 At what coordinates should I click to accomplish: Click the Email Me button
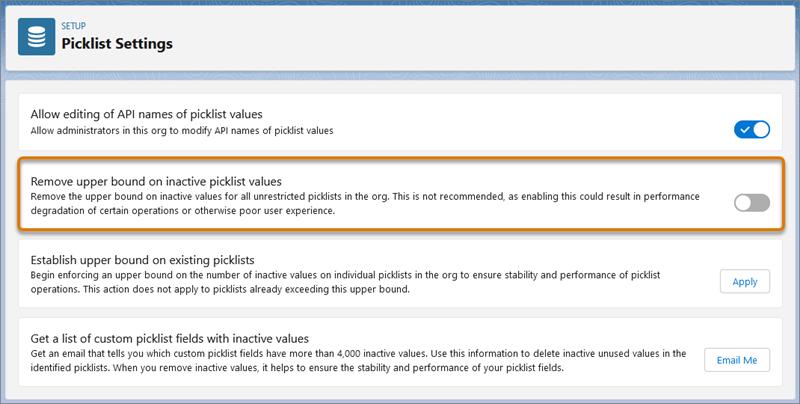coord(737,360)
